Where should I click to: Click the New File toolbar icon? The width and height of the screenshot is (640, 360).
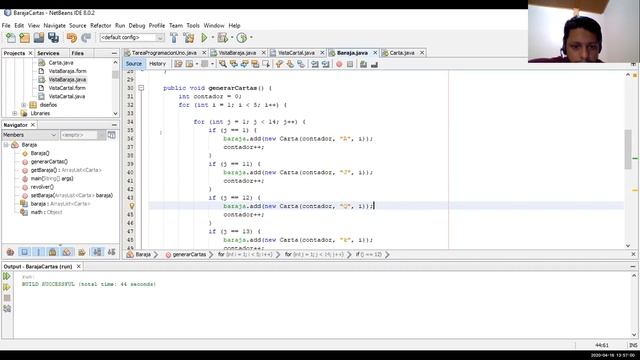(x=11, y=38)
